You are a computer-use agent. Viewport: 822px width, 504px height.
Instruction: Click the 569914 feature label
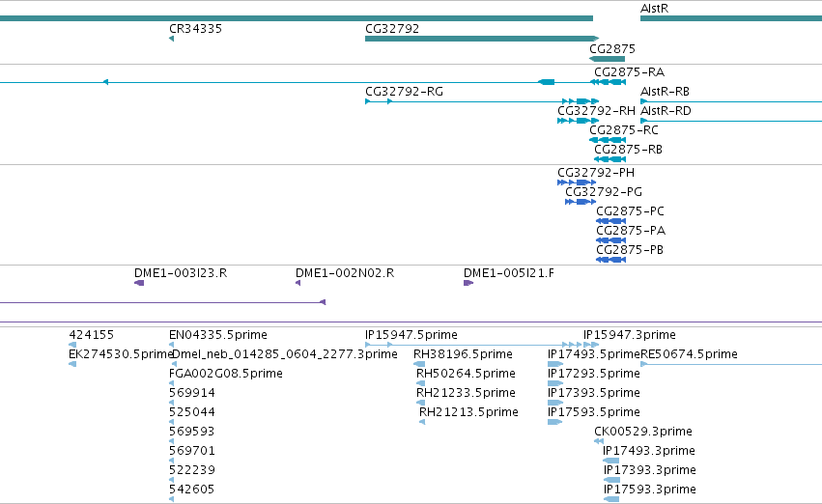coord(192,394)
